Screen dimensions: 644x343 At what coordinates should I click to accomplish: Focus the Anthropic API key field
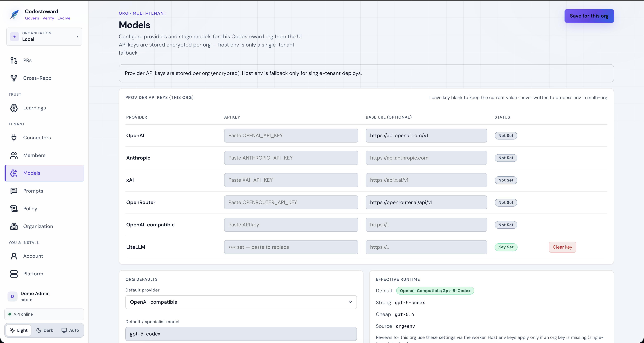291,158
